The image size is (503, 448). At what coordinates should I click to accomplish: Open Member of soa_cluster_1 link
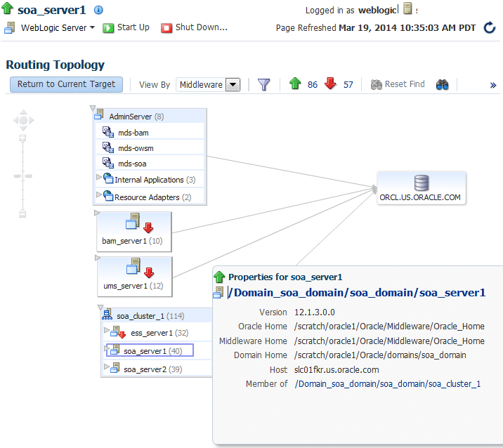coord(388,384)
